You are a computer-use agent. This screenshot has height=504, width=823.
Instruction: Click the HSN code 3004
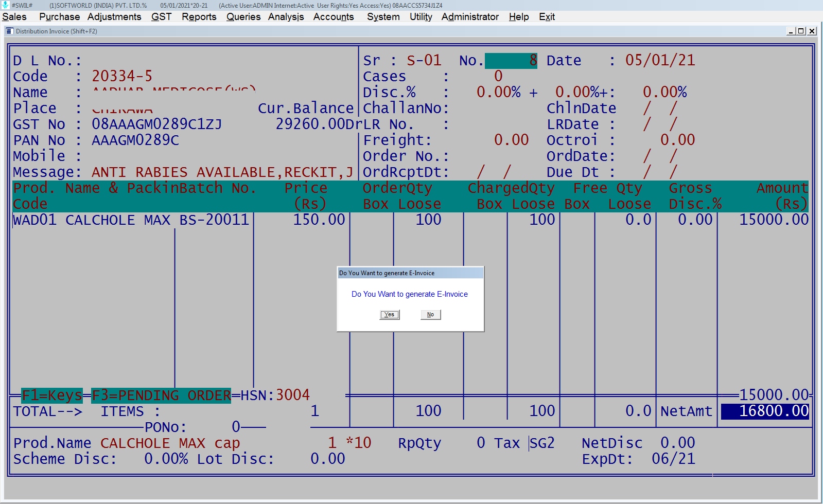click(x=293, y=395)
